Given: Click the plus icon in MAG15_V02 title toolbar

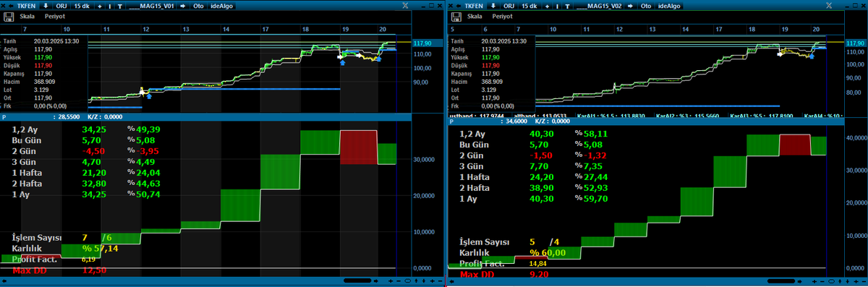Looking at the screenshot, I should pos(548,7).
